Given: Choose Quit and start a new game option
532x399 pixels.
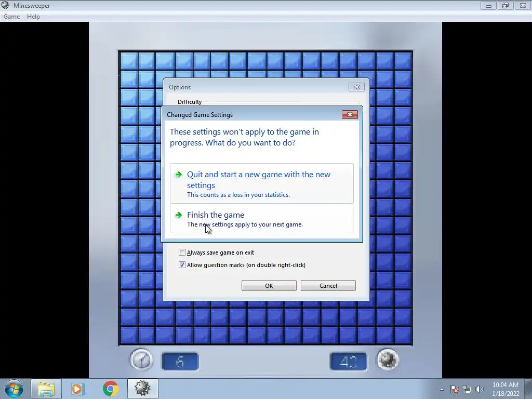Looking at the screenshot, I should point(262,183).
